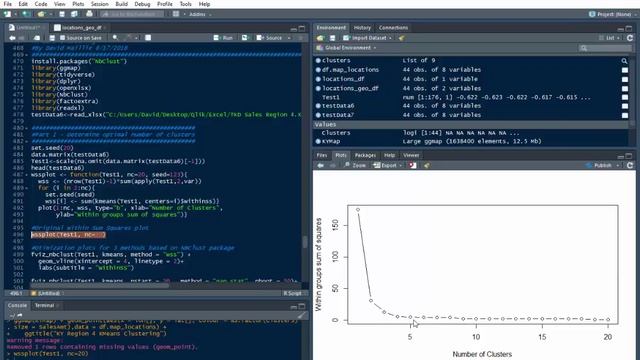Toggle document outline in editor
This screenshot has width=640, height=360.
(301, 38)
